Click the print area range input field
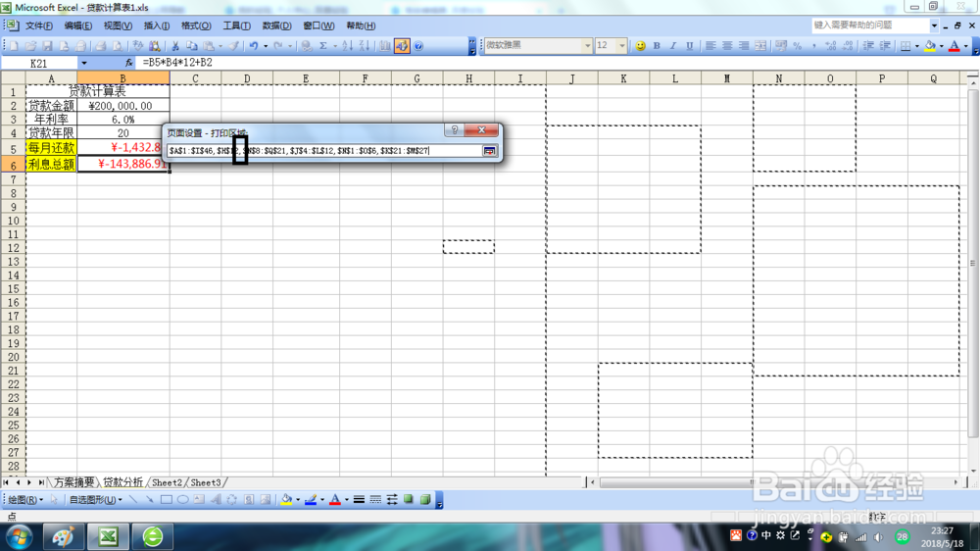 click(x=323, y=151)
